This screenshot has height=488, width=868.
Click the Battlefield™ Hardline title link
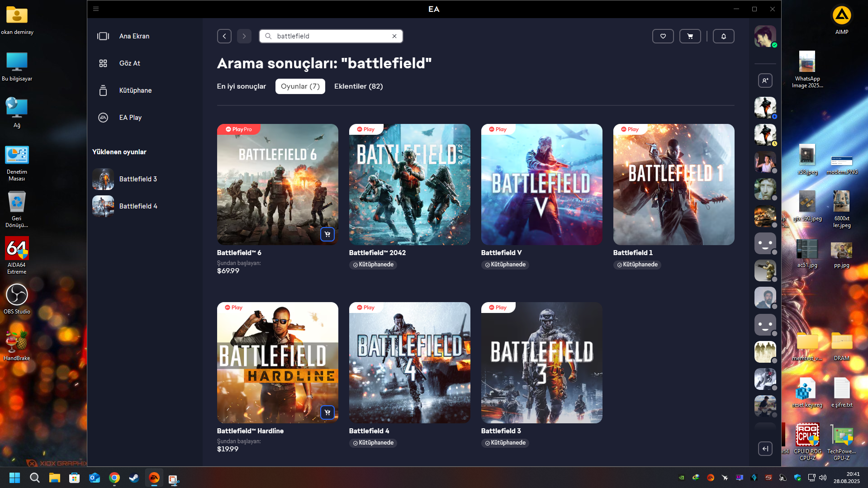(251, 431)
